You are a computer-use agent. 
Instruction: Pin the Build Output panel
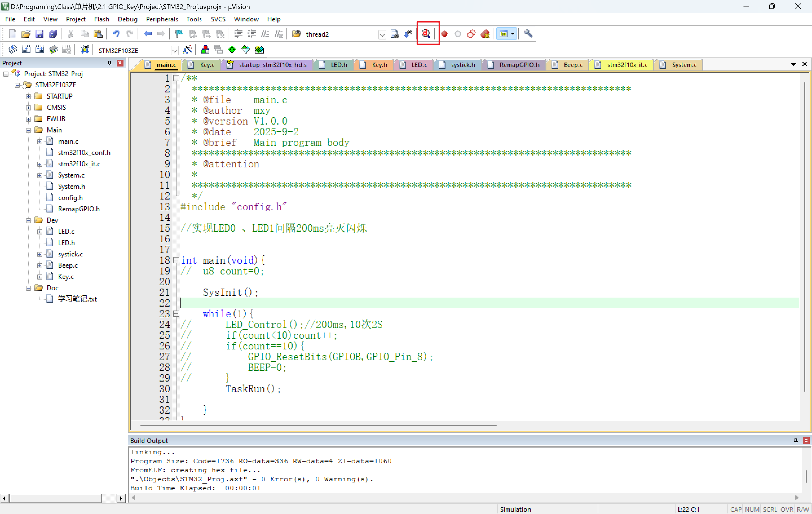(x=796, y=440)
